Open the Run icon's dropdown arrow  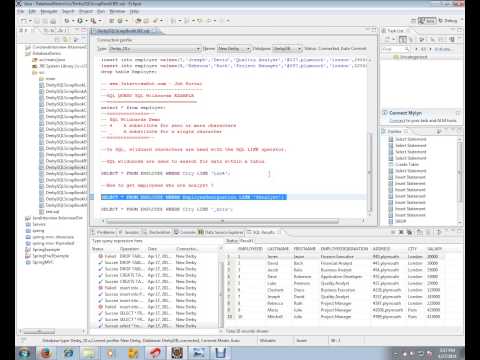click(86, 21)
